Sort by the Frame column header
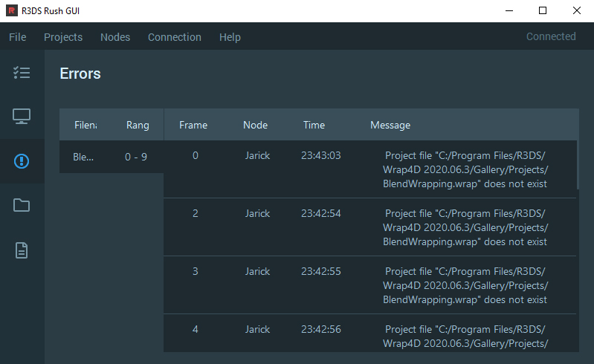This screenshot has height=364, width=594. 193,125
